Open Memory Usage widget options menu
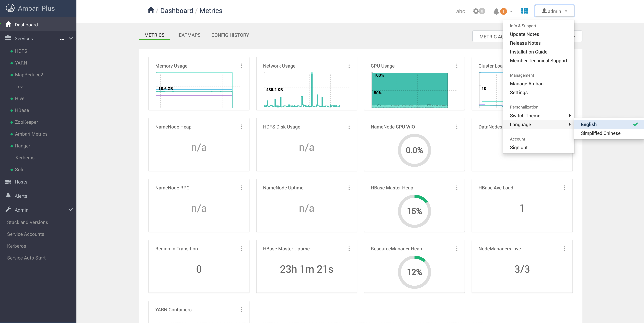Screen dimensions: 644x323 (x=241, y=66)
